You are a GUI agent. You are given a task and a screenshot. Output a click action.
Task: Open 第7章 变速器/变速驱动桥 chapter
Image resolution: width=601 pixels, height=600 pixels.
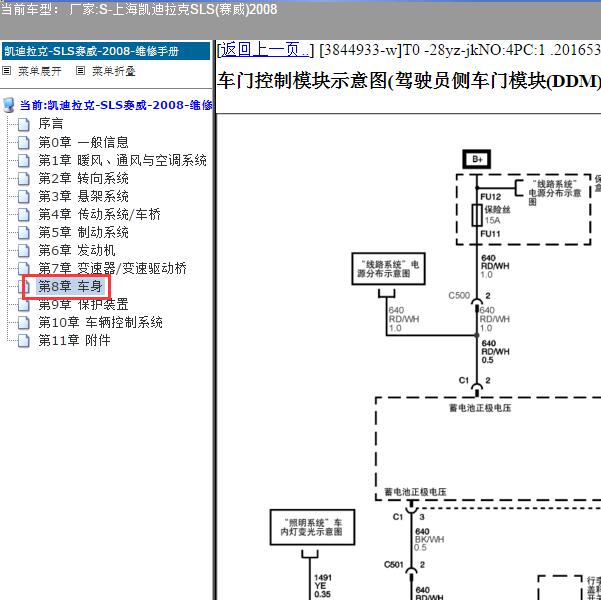click(x=113, y=268)
